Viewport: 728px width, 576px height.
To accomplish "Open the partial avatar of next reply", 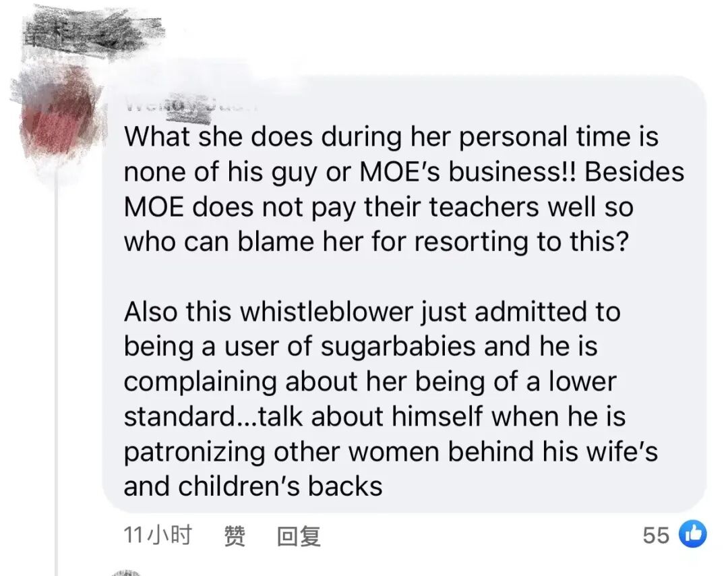I will [x=126, y=573].
